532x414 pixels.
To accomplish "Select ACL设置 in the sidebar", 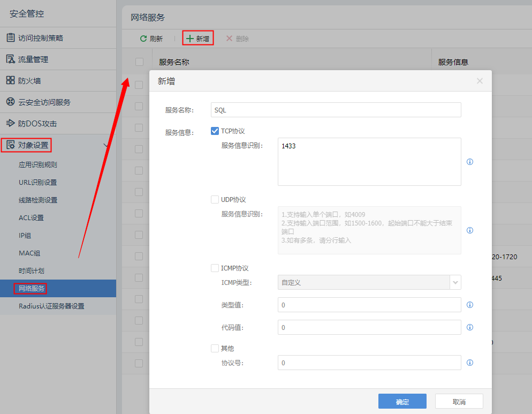I will click(x=31, y=217).
